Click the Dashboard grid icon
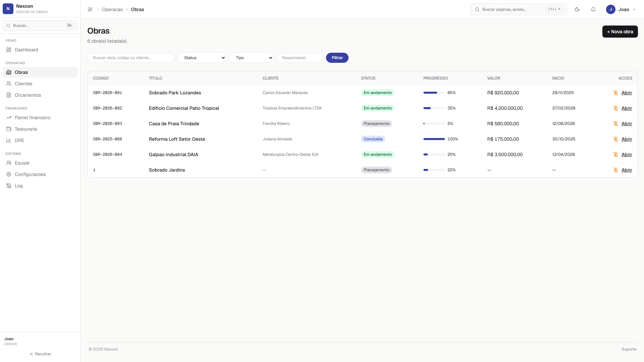This screenshot has width=644, height=362. coord(9,50)
